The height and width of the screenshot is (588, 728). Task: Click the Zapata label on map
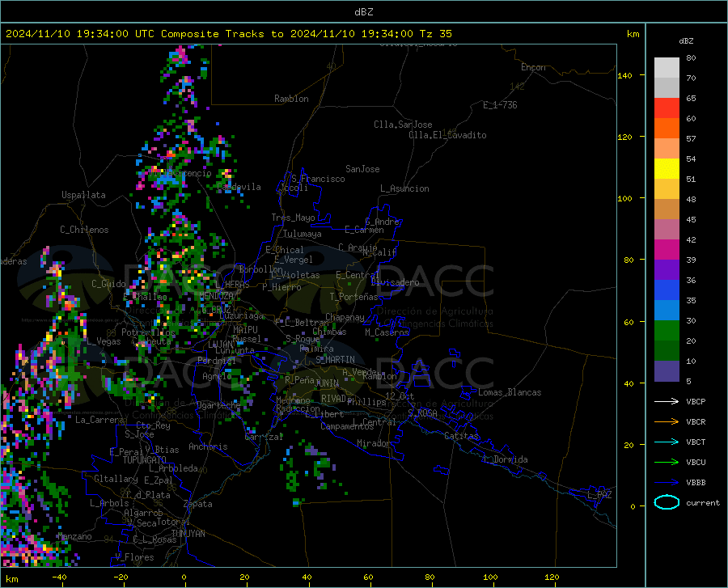click(198, 504)
